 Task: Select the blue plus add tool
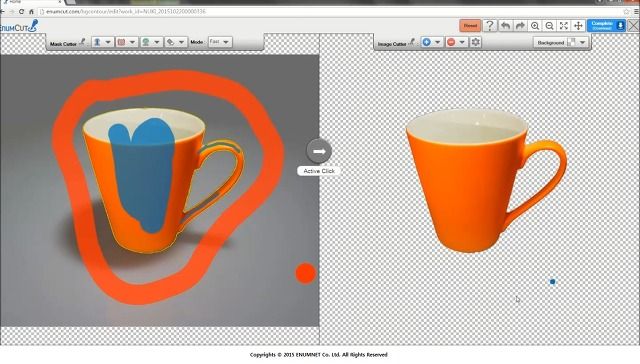pos(427,42)
